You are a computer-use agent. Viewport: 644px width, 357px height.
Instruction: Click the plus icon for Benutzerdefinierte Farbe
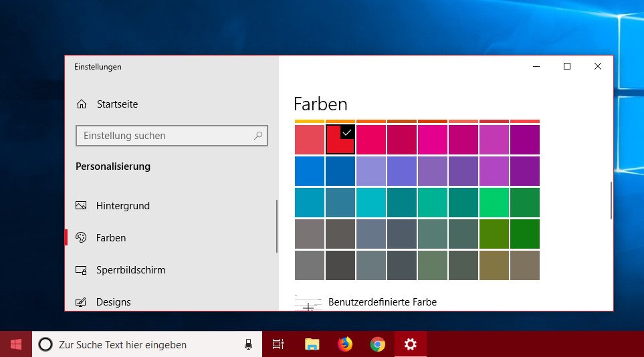tap(308, 306)
